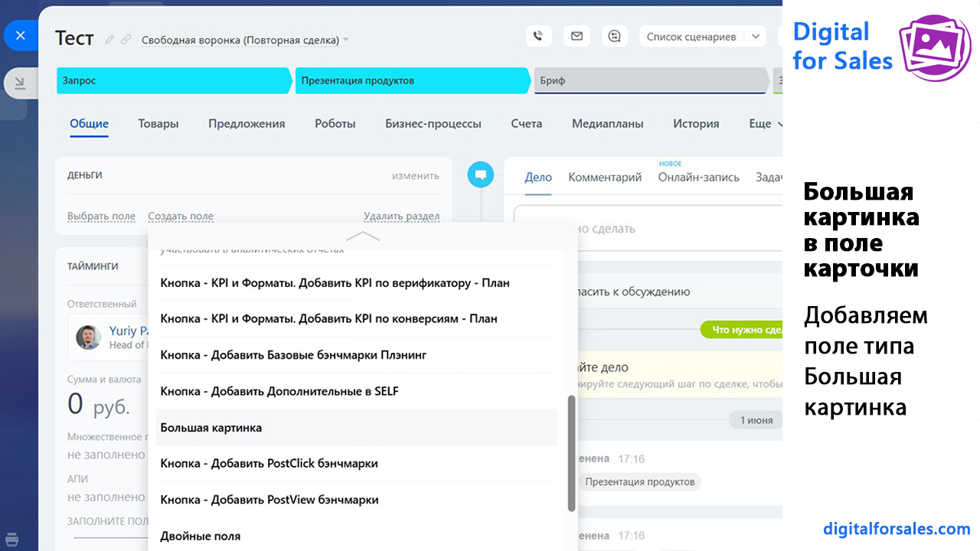Open the Бизнес-процессы tab
The image size is (980, 551).
[x=433, y=124]
